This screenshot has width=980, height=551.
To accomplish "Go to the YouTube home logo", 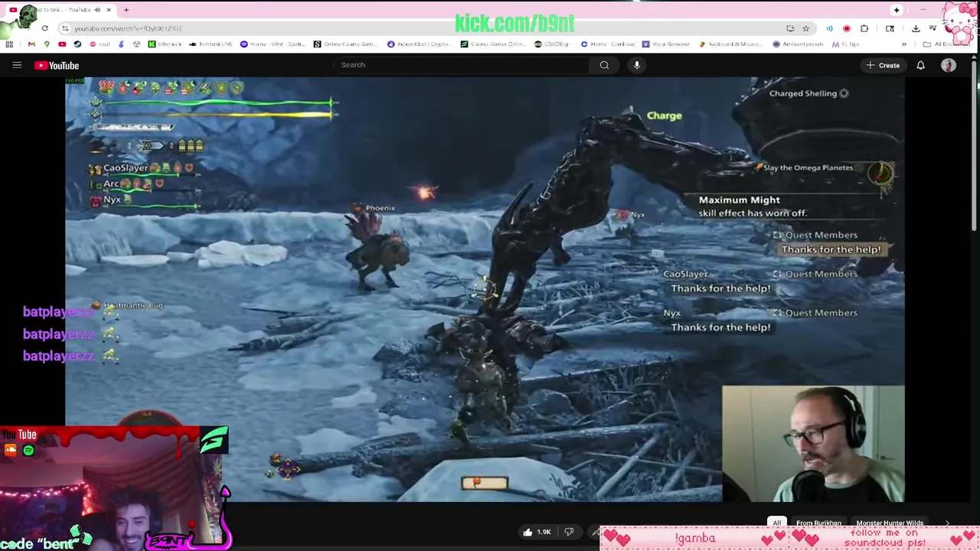I will tap(57, 66).
